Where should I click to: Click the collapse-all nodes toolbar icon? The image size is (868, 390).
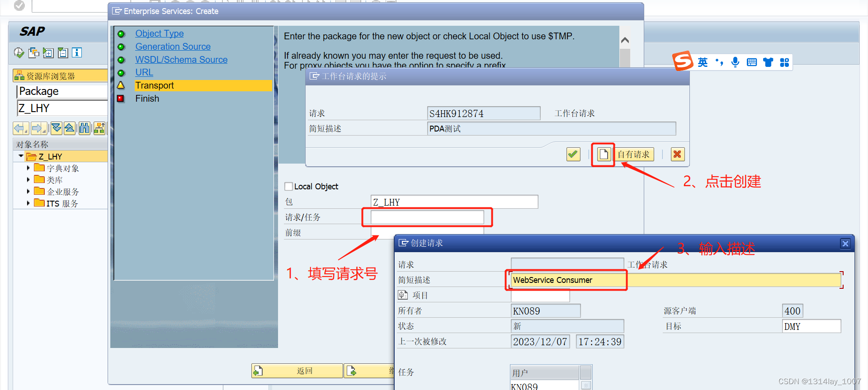pyautogui.click(x=63, y=53)
